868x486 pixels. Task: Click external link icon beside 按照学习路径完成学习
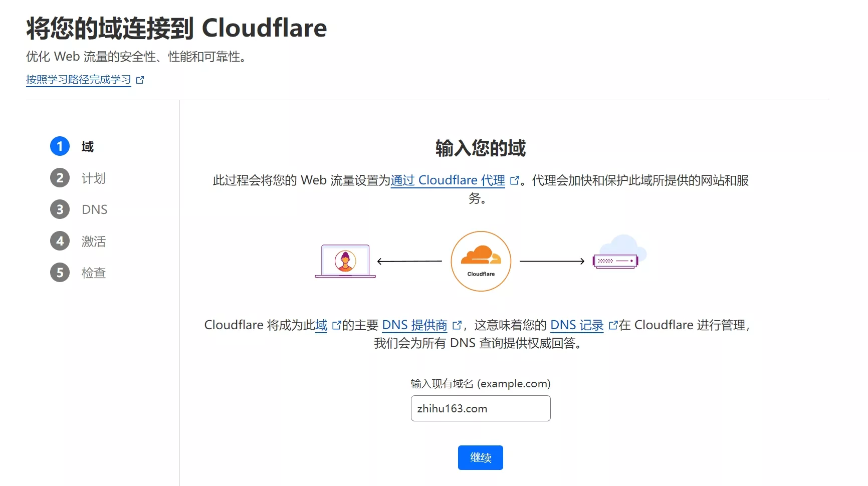coord(140,79)
